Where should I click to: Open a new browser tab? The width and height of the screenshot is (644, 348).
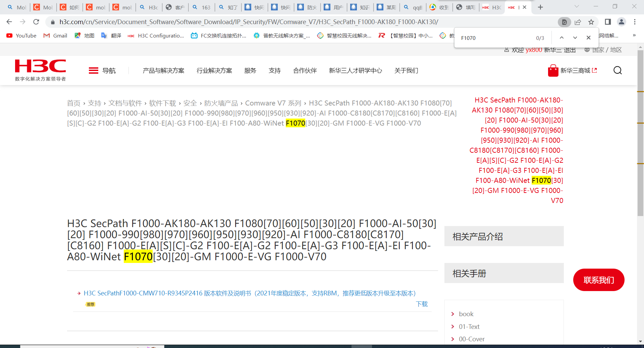(540, 7)
